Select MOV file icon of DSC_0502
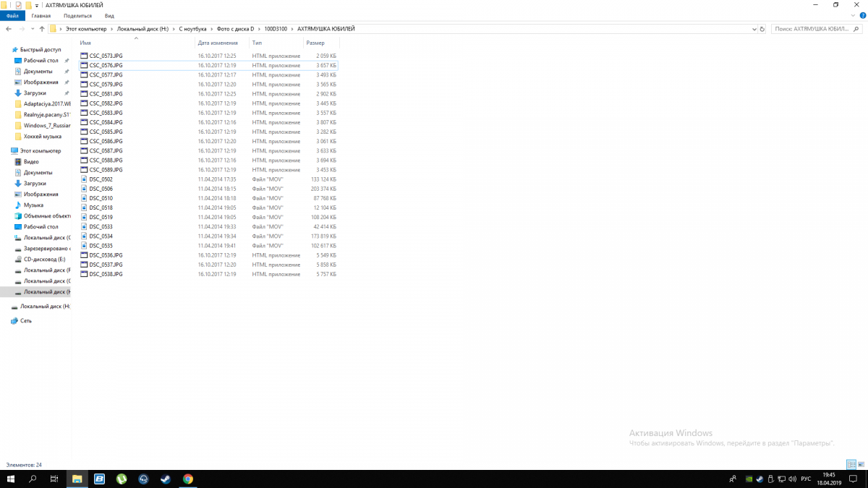The image size is (868, 488). click(x=84, y=179)
